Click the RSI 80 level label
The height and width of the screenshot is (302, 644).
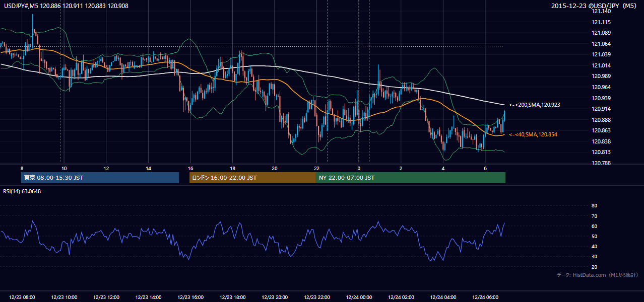[x=594, y=206]
